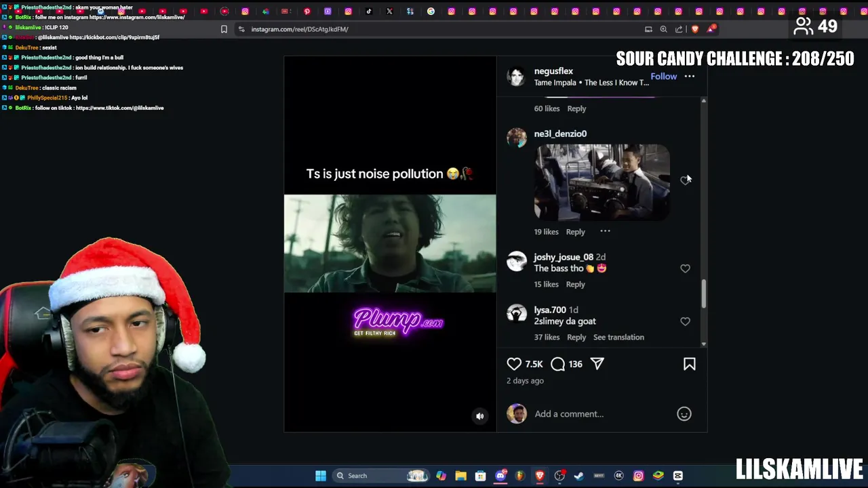This screenshot has width=868, height=488.
Task: Reply to the comment with 60 likes
Action: pos(576,108)
